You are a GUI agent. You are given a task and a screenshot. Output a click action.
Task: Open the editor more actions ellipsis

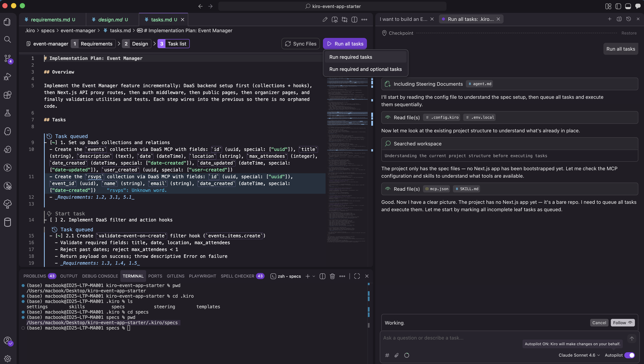pos(364,20)
